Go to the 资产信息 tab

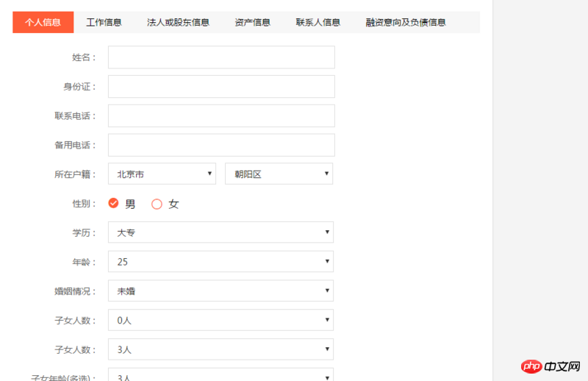tap(252, 22)
